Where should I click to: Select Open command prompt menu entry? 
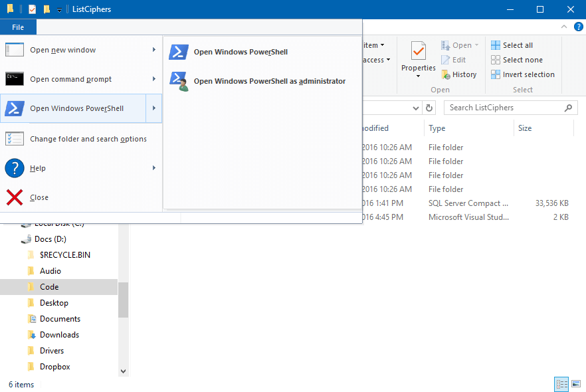81,79
